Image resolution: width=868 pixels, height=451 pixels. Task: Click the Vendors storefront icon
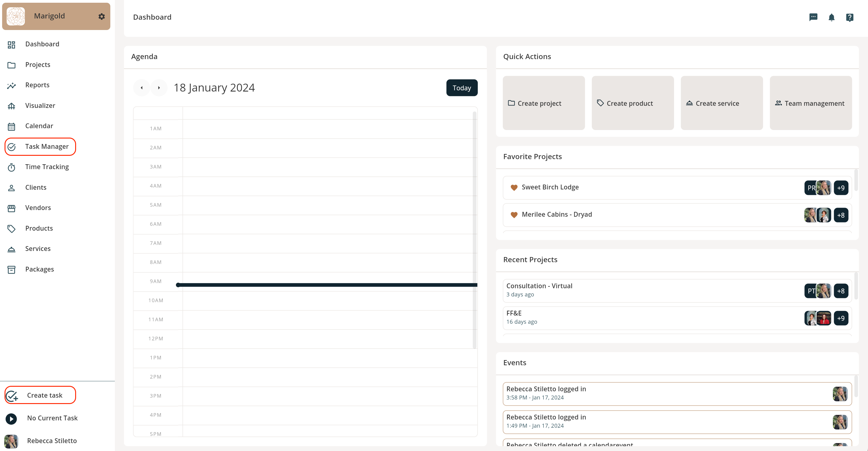12,208
